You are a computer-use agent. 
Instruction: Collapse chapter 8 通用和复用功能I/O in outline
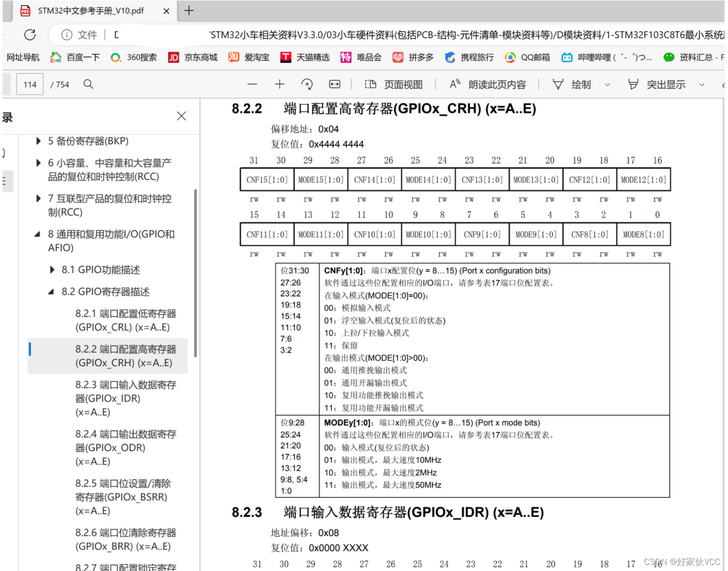36,234
